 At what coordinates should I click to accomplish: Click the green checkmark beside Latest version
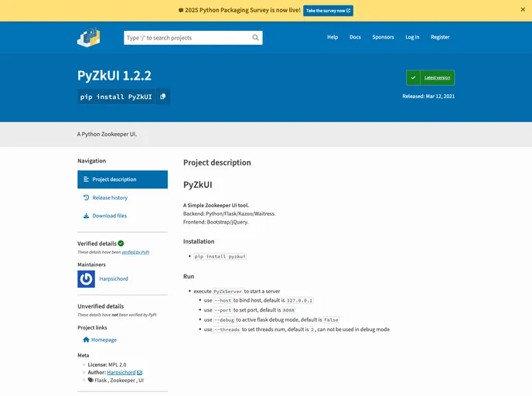(x=413, y=77)
